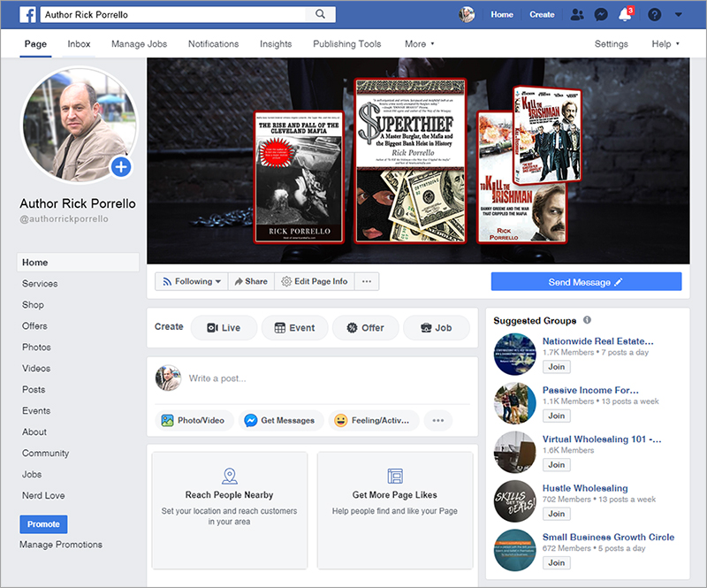
Task: Open the Messenger icon in top bar
Action: click(x=601, y=15)
